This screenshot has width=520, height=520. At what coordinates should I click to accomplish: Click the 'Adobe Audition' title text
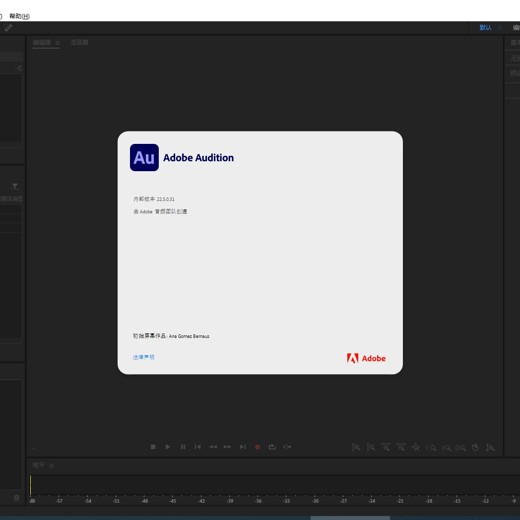point(198,158)
